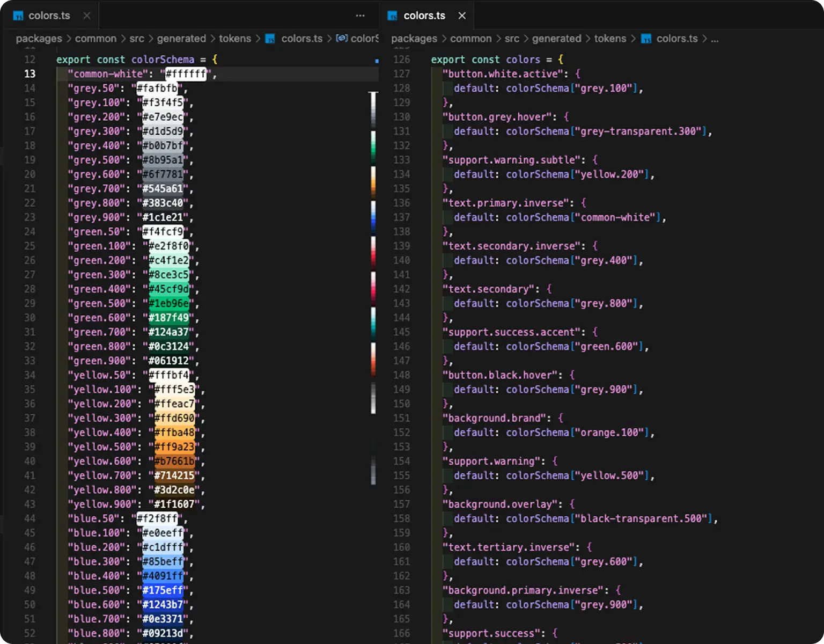Open the 'tokens' breadcrumb dropdown
The height and width of the screenshot is (644, 824).
pyautogui.click(x=235, y=39)
